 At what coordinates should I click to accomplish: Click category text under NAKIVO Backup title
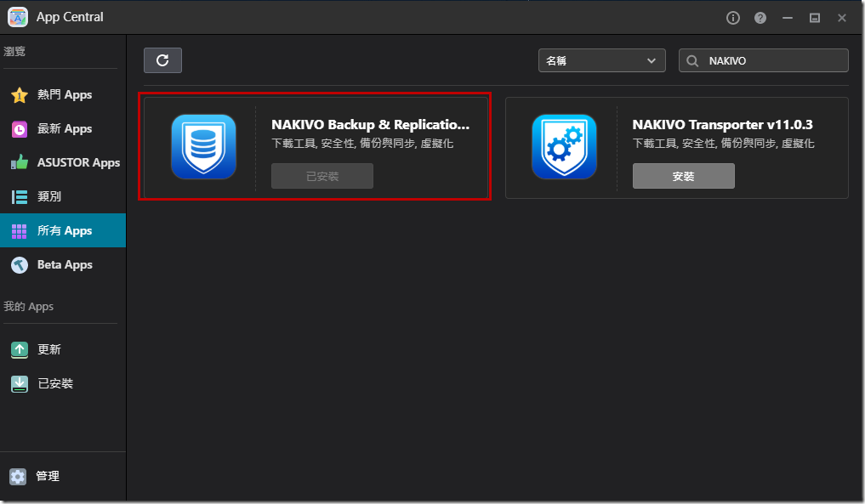[x=362, y=144]
